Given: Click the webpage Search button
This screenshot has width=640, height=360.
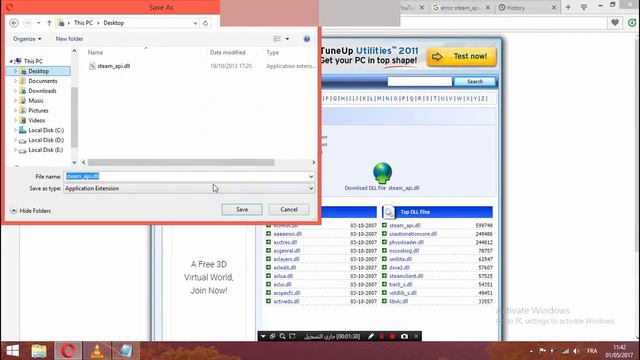Looking at the screenshot, I should [x=475, y=81].
